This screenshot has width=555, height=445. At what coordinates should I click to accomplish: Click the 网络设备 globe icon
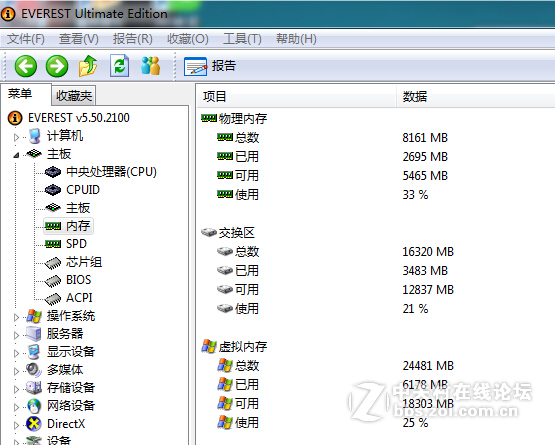pos(34,406)
